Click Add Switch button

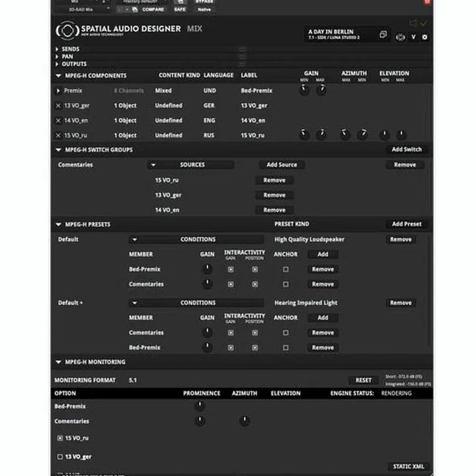tap(407, 149)
